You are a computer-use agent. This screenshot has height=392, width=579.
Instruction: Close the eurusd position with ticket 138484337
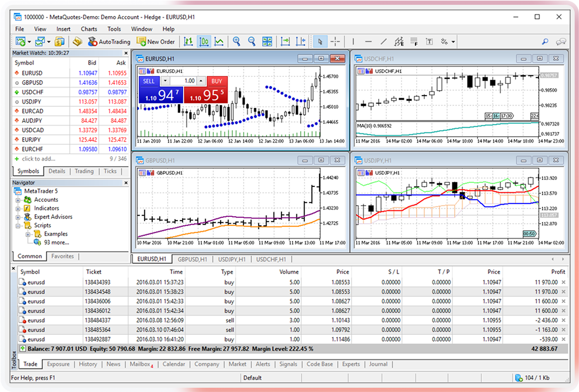(x=564, y=320)
